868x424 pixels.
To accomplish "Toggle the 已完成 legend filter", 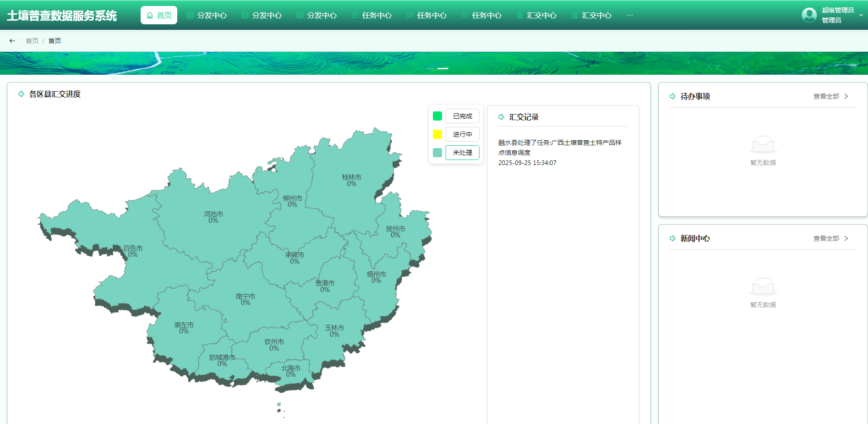I will click(462, 116).
